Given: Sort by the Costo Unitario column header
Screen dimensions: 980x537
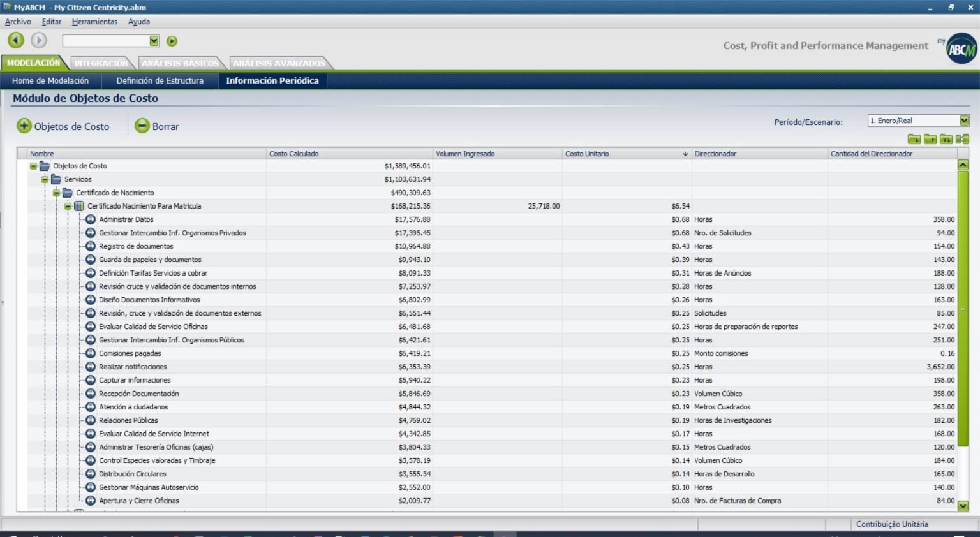Looking at the screenshot, I should (x=625, y=154).
